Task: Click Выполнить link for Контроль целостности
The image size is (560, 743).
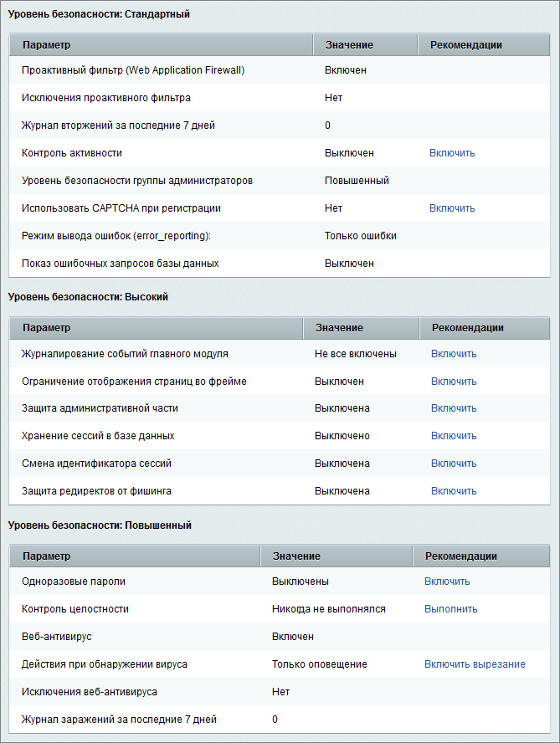Action: [x=450, y=609]
